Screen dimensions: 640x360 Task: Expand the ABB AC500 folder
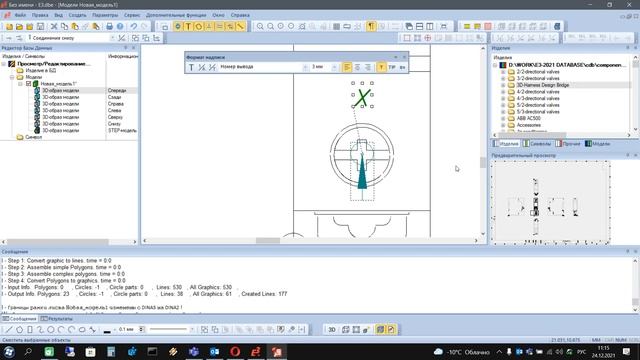point(503,118)
